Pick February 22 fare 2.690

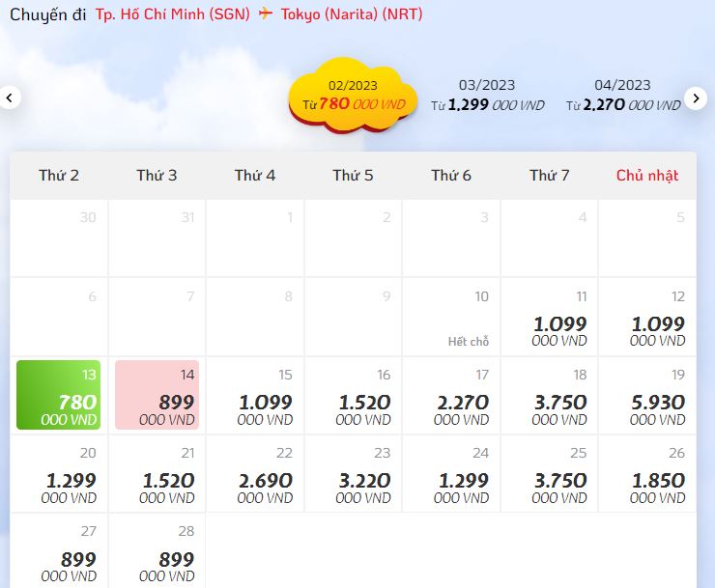[x=255, y=474]
